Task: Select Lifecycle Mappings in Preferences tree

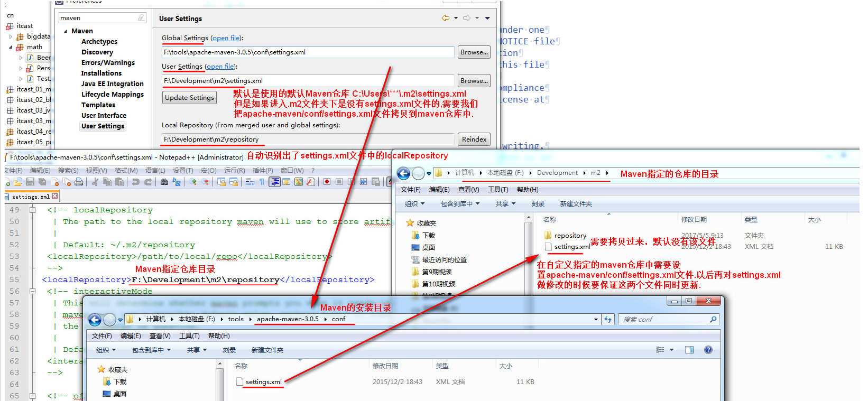Action: pyautogui.click(x=113, y=95)
